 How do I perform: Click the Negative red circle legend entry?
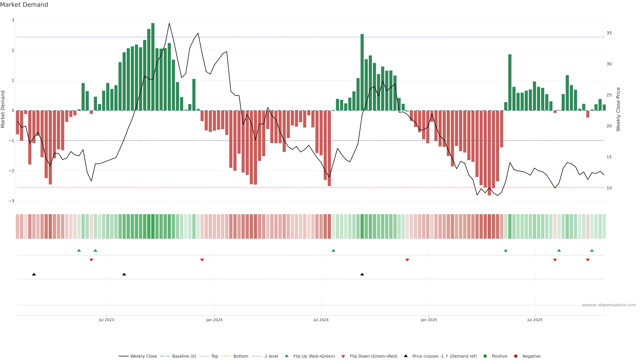point(516,356)
